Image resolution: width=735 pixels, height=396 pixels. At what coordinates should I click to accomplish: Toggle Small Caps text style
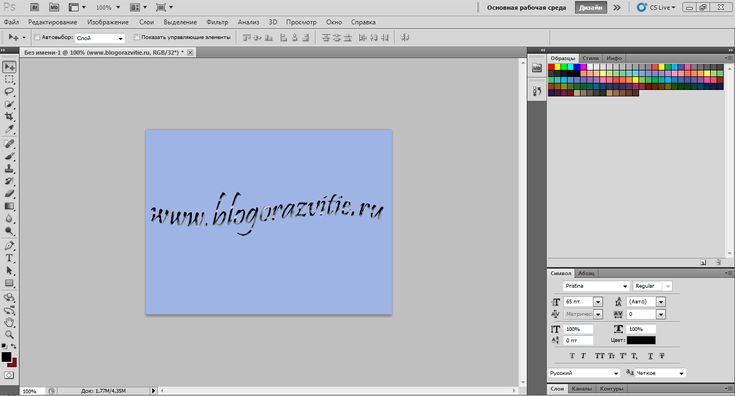(x=611, y=356)
